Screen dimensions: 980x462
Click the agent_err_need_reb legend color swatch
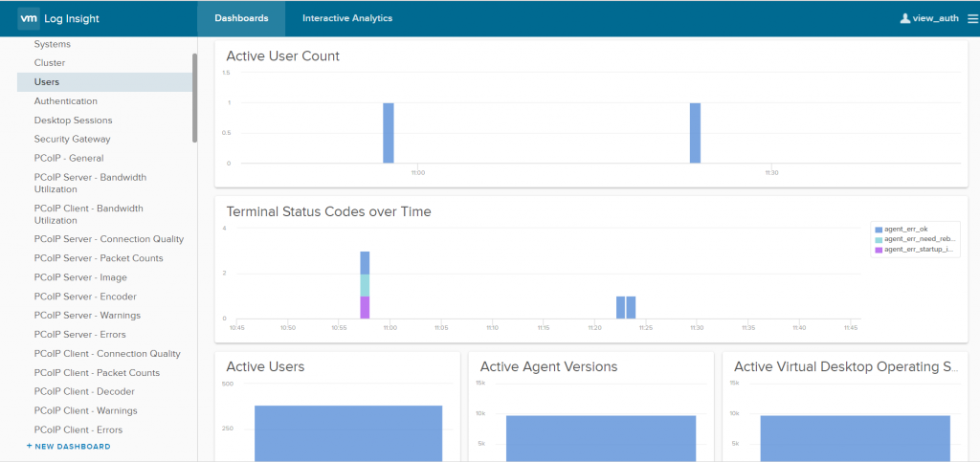point(879,240)
